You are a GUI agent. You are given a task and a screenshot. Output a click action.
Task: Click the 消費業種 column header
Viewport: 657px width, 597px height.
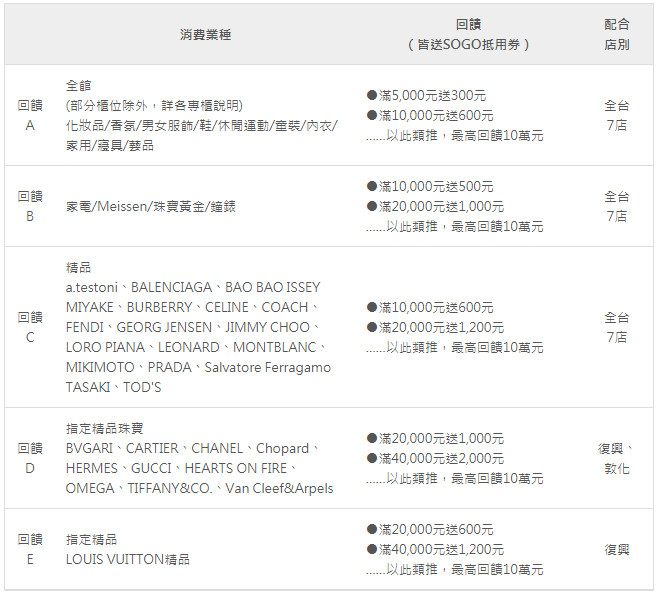pyautogui.click(x=205, y=34)
